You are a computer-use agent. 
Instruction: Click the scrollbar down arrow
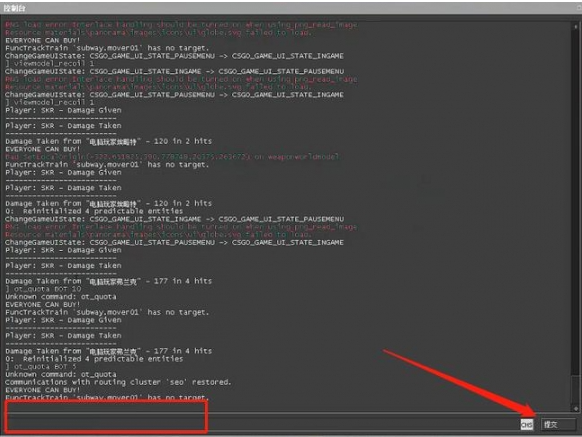[x=576, y=408]
